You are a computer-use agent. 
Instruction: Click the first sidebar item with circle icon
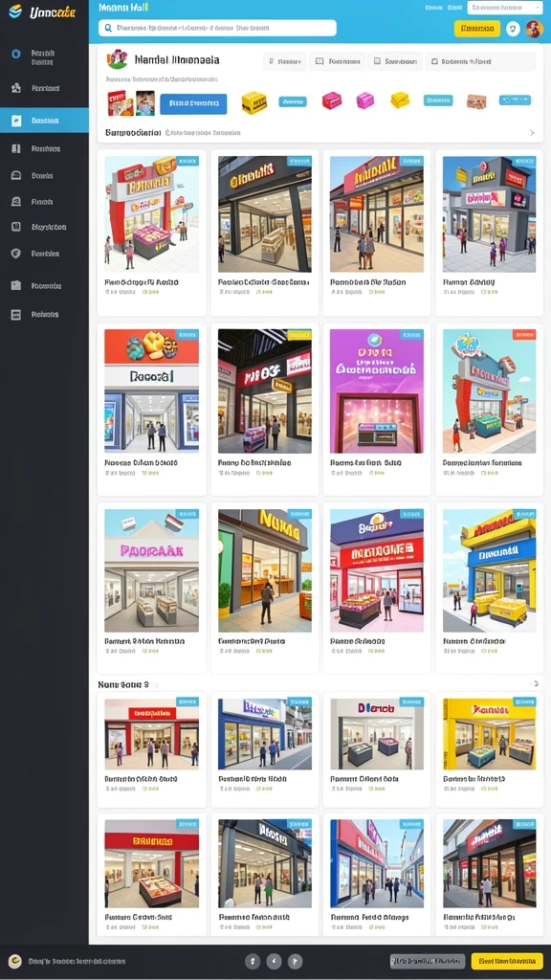(x=44, y=57)
